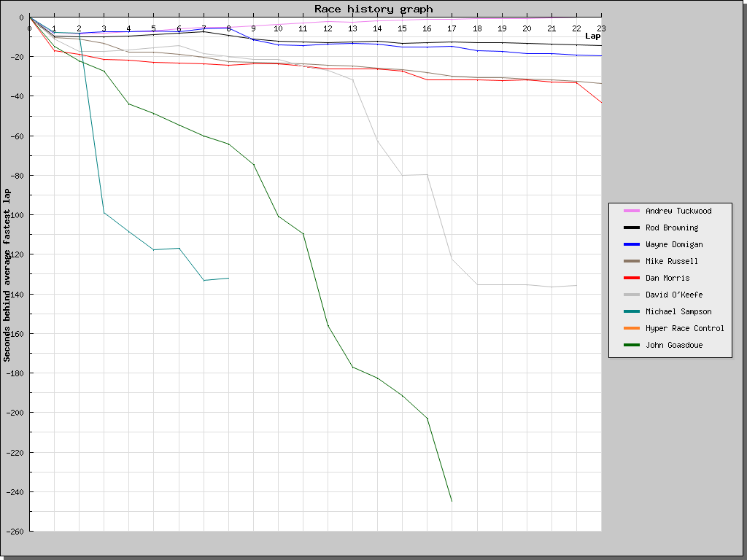Select the legend name Mike Russell
The height and width of the screenshot is (560, 747).
(x=672, y=261)
